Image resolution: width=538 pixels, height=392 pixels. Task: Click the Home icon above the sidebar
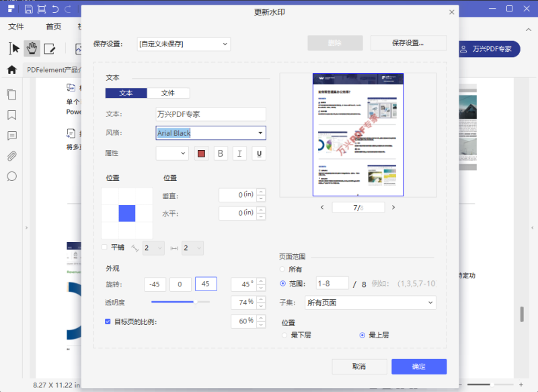[11, 69]
